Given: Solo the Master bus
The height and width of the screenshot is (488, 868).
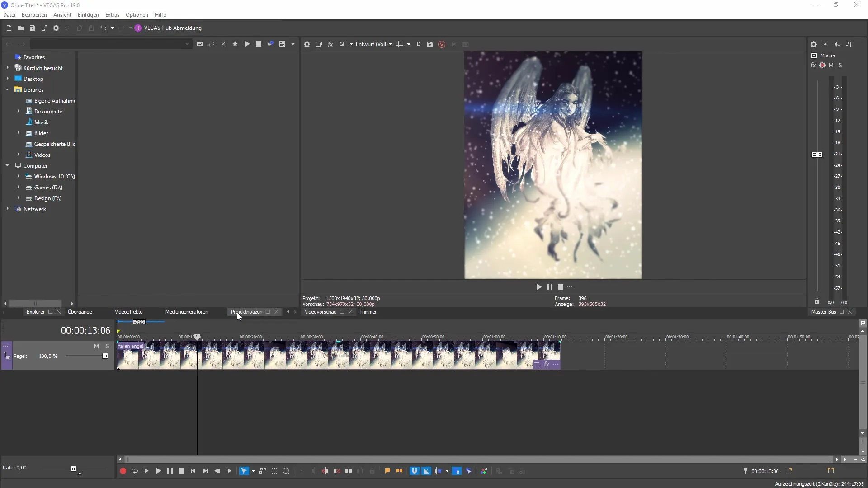Looking at the screenshot, I should [x=840, y=66].
